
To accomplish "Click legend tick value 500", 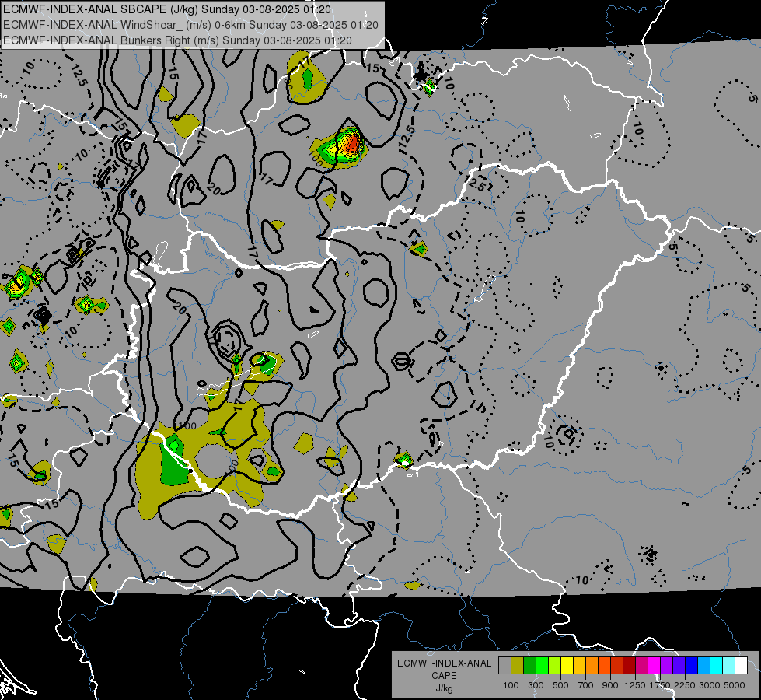I will click(x=560, y=685).
